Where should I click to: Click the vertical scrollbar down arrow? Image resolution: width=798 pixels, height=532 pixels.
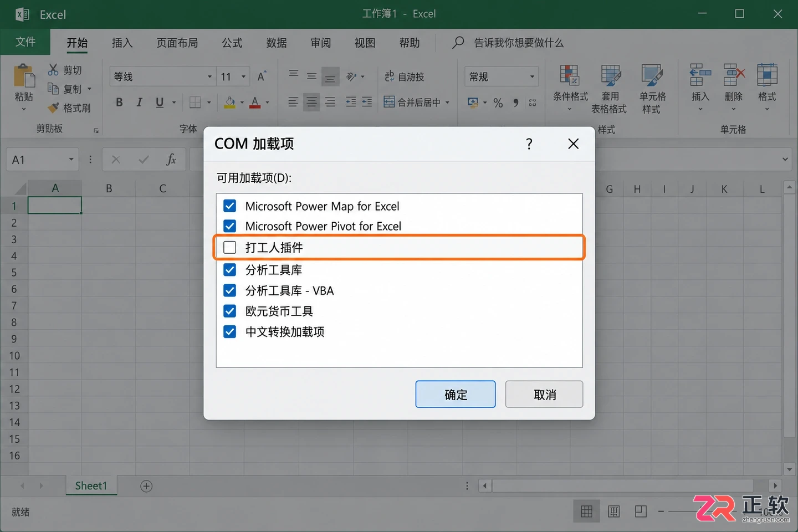point(790,469)
